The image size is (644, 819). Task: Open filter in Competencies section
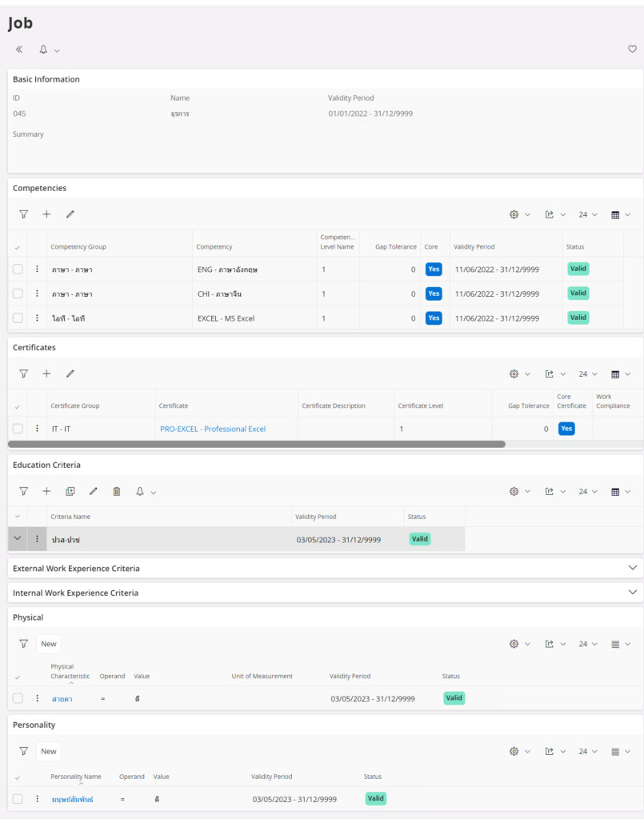[x=23, y=214]
